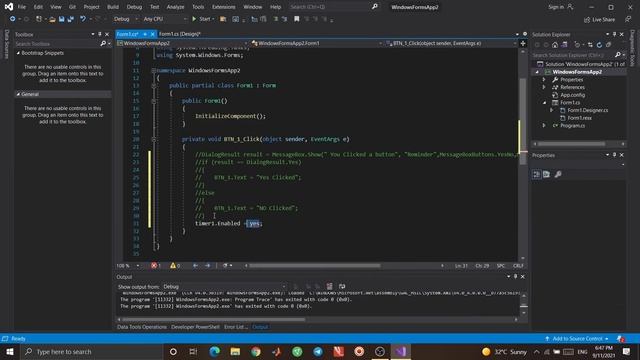640x360 pixels.
Task: Open the BTN_1_Click member dropdown
Action: pyautogui.click(x=451, y=43)
